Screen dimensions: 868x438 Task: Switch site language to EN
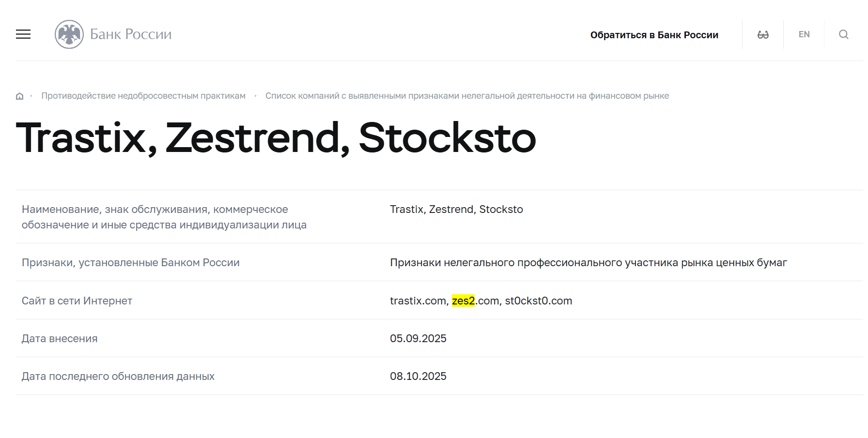point(804,34)
